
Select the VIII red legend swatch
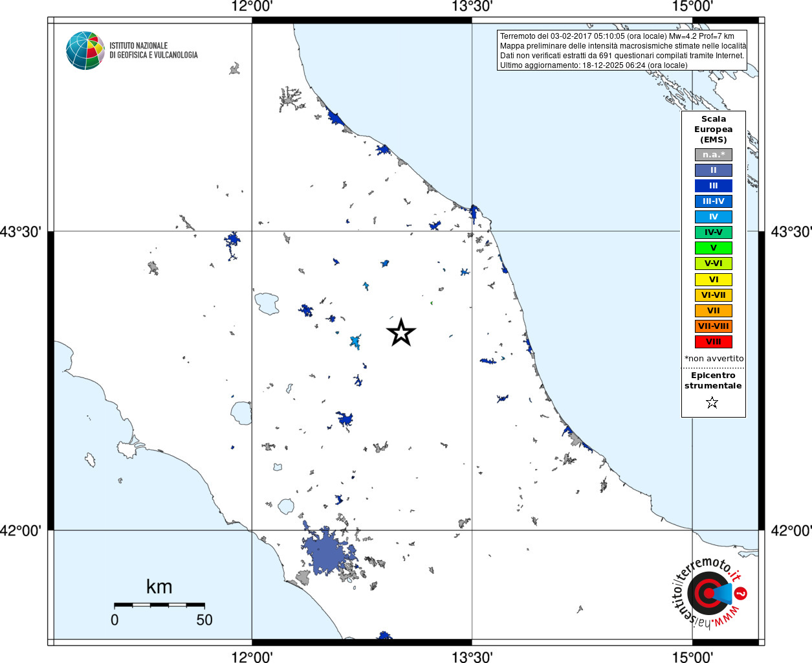[714, 342]
